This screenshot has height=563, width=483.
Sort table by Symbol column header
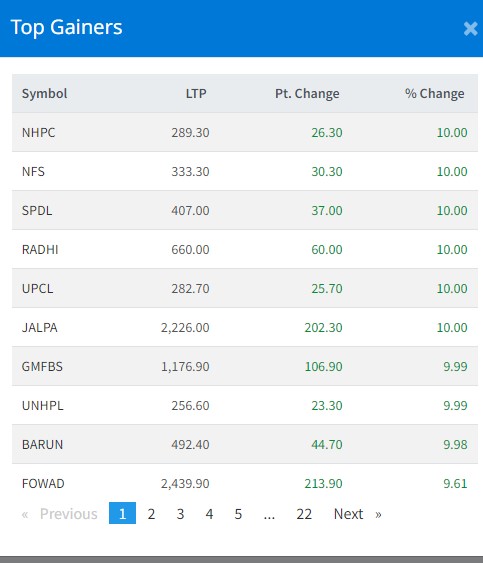click(45, 94)
